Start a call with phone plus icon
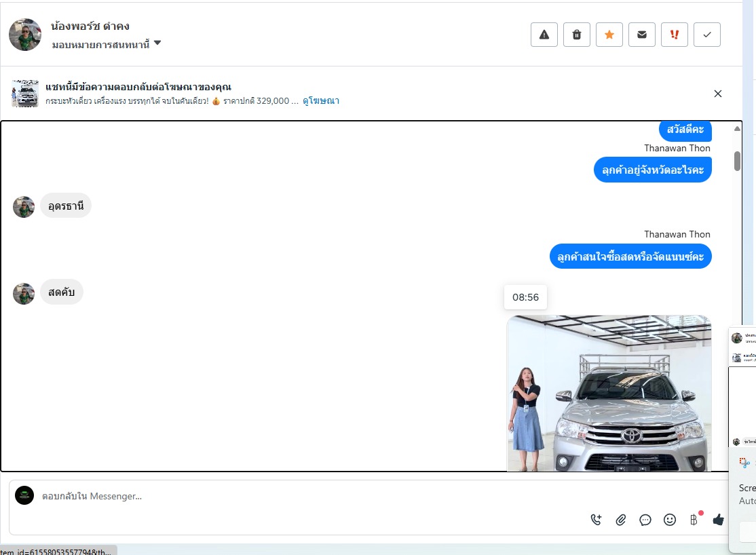 click(x=596, y=520)
